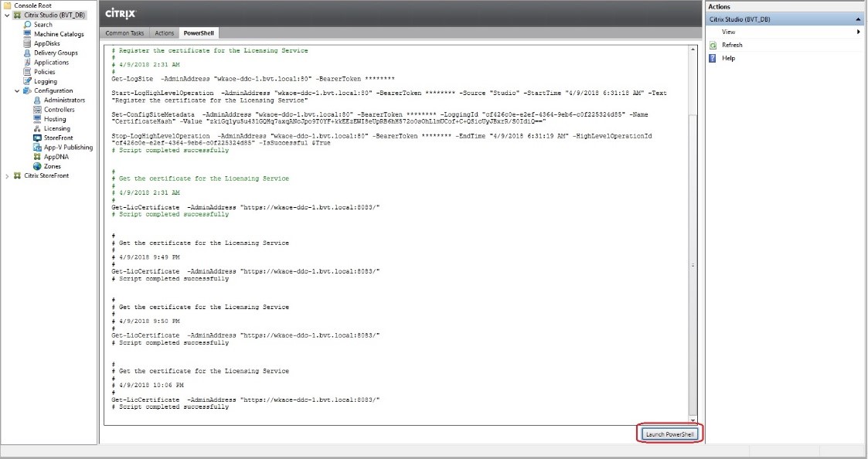The image size is (868, 459).
Task: Click the PowerShell output scrollbar
Action: tap(693, 232)
